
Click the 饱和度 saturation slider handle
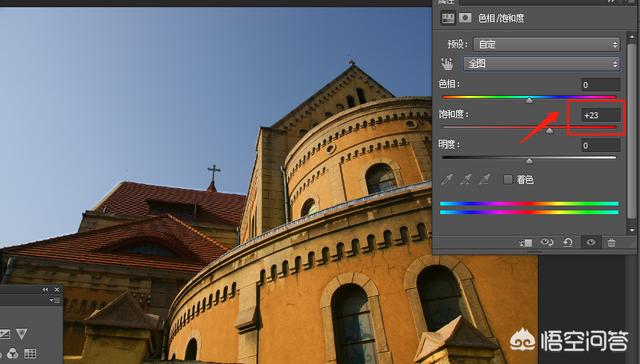(x=549, y=131)
